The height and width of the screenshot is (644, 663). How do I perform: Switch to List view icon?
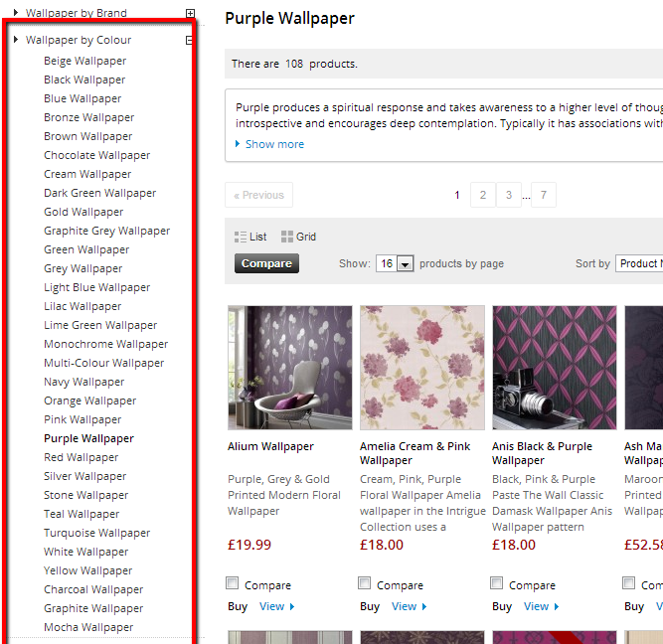pyautogui.click(x=241, y=237)
